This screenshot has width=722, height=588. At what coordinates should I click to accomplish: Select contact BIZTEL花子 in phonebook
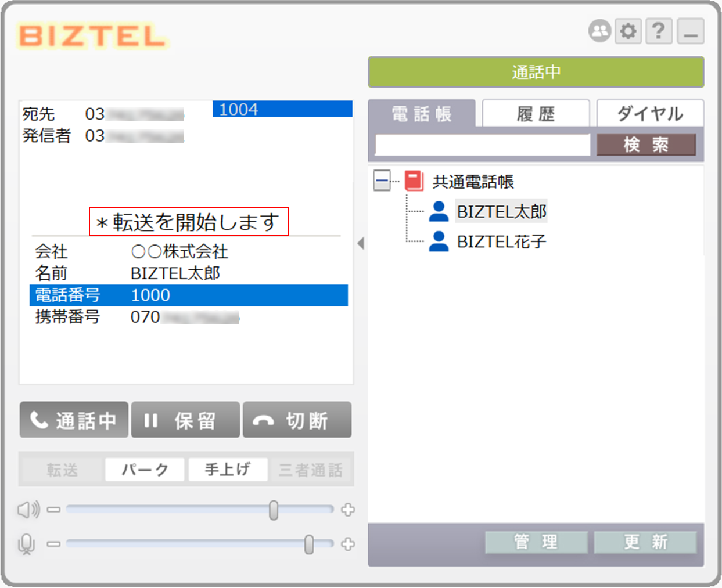(501, 241)
